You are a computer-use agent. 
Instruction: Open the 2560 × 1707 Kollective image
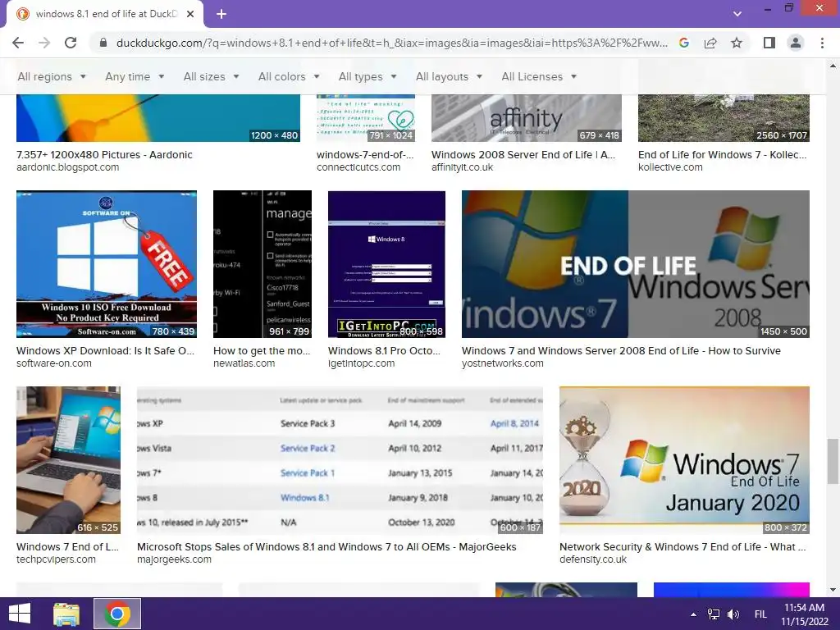[724, 118]
